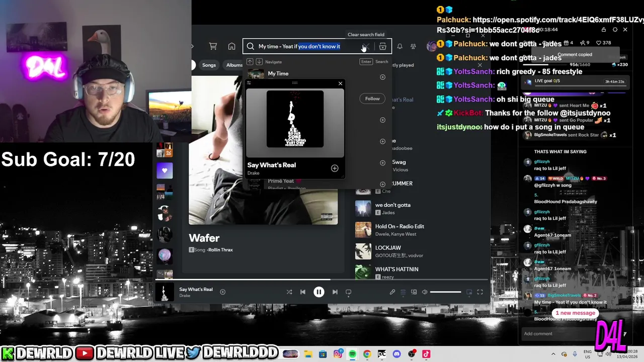
Task: Toggle miniplayer button
Action: [x=469, y=292]
